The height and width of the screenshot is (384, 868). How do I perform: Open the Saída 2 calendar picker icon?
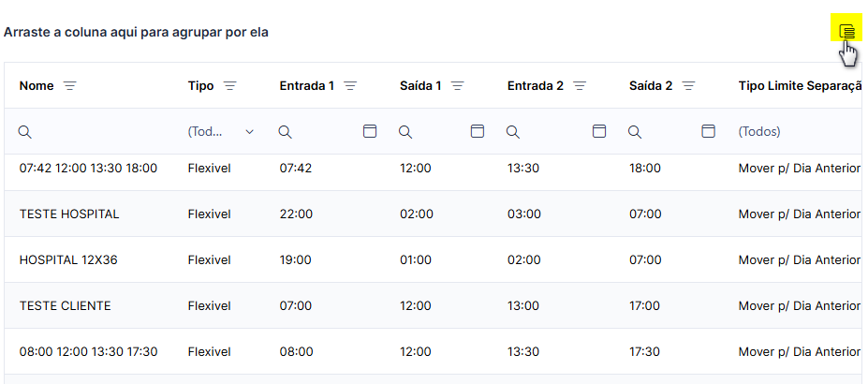click(708, 131)
